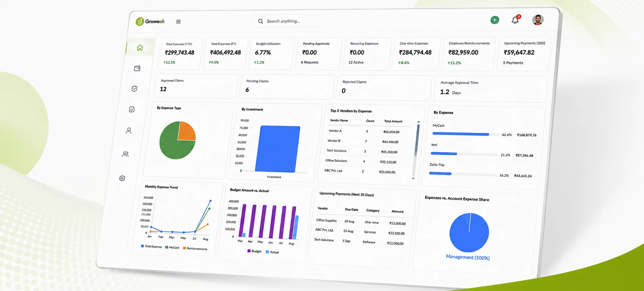Click the Total Expenses (YTD) card
Screen dimensions: 644x291
pos(180,54)
